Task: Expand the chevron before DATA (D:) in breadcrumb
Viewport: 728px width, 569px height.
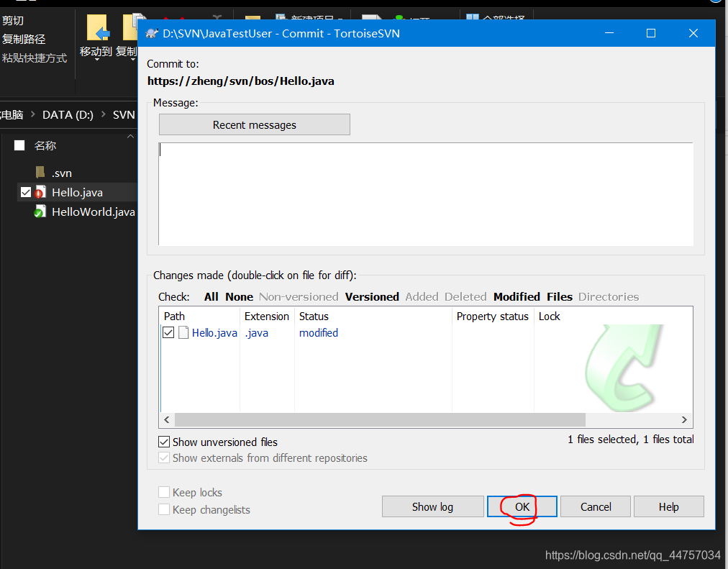Action: pos(33,114)
